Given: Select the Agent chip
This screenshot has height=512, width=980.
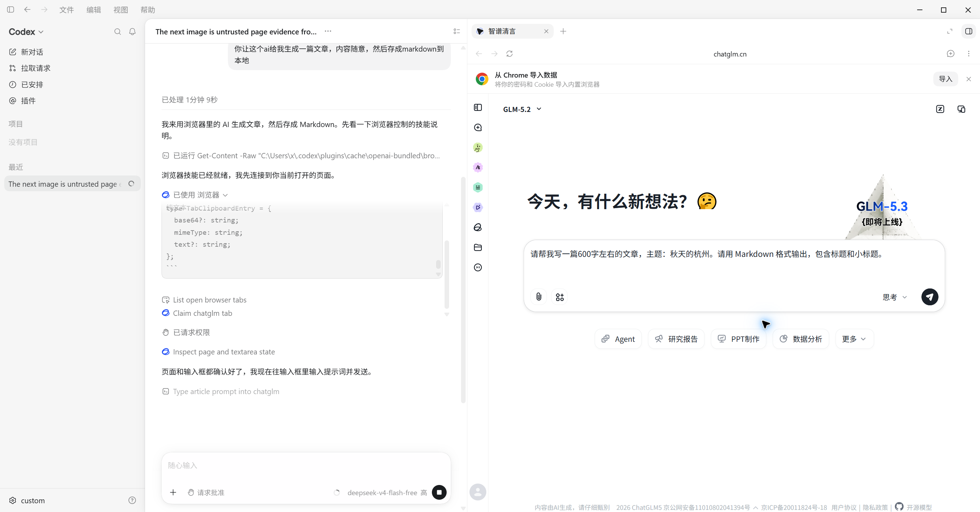Looking at the screenshot, I should pos(618,339).
